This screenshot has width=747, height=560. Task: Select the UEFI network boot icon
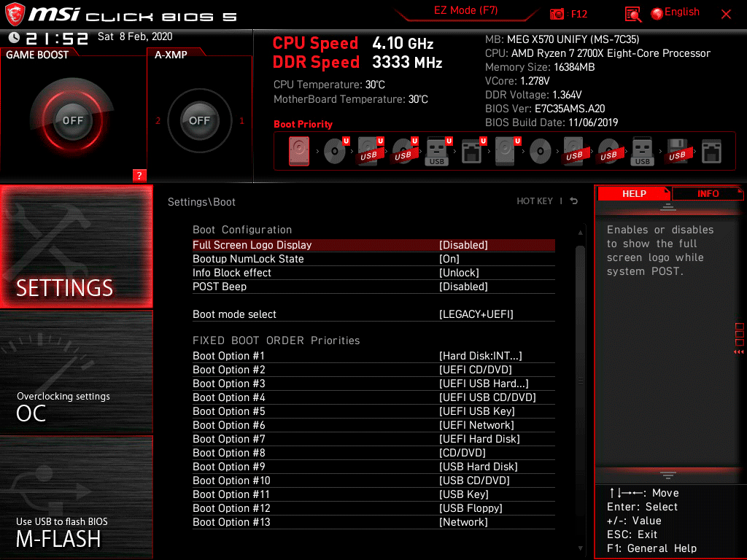coord(473,152)
